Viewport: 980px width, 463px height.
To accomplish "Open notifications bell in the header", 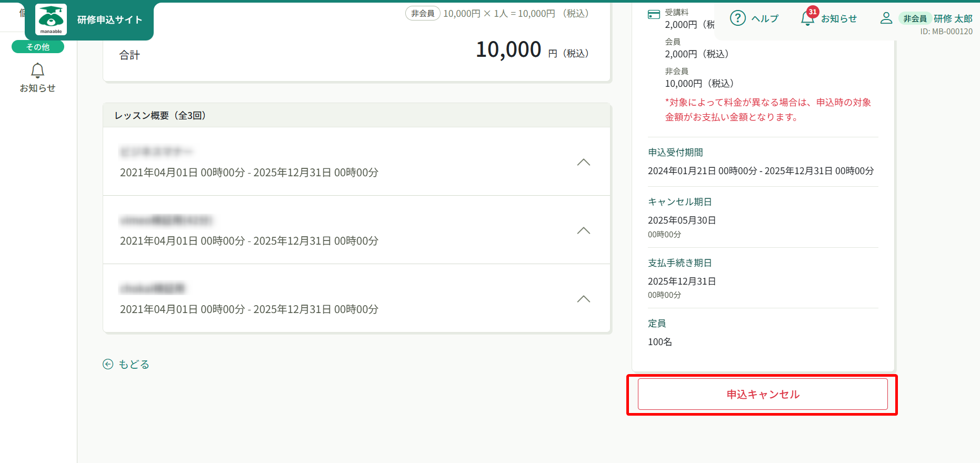I will coord(807,19).
